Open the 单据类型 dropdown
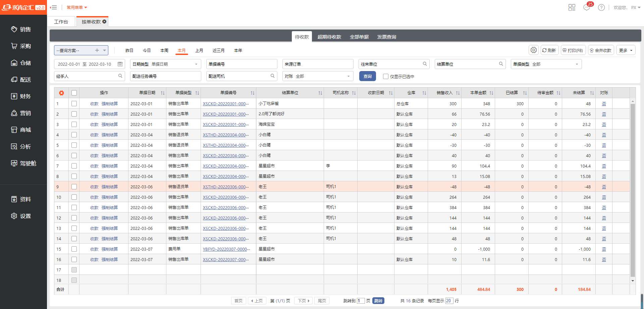Viewport: 644px width, 309px height. pos(546,64)
